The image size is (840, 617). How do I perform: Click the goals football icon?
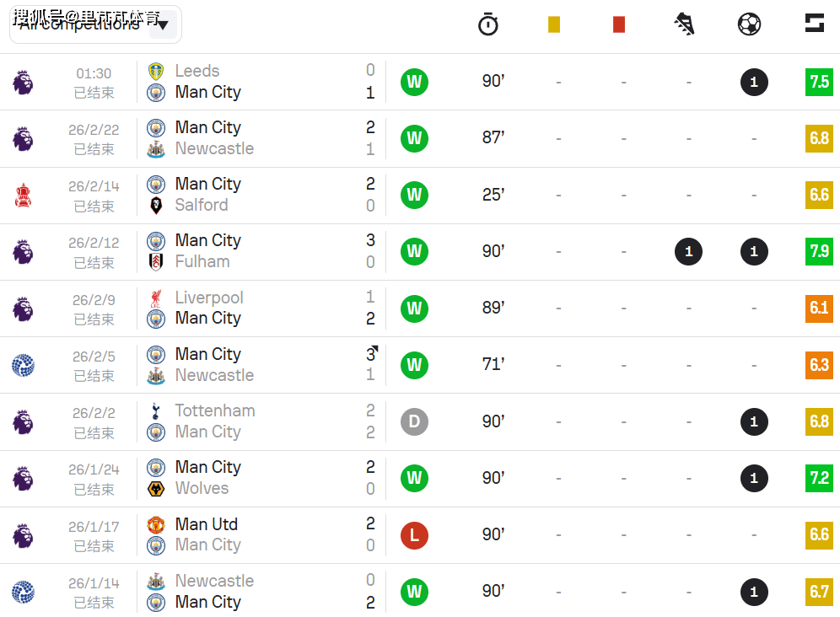coord(749,24)
